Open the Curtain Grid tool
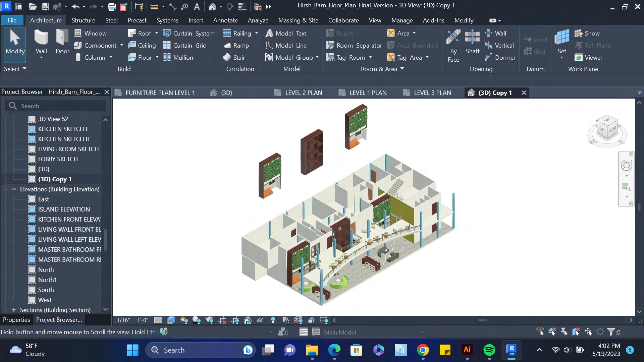The width and height of the screenshot is (644, 362). (x=185, y=46)
